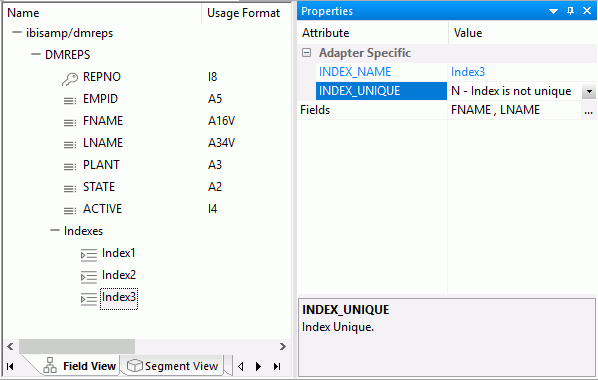The width and height of the screenshot is (598, 380).
Task: Open the INDEX_UNIQUE value dropdown
Action: pyautogui.click(x=589, y=92)
